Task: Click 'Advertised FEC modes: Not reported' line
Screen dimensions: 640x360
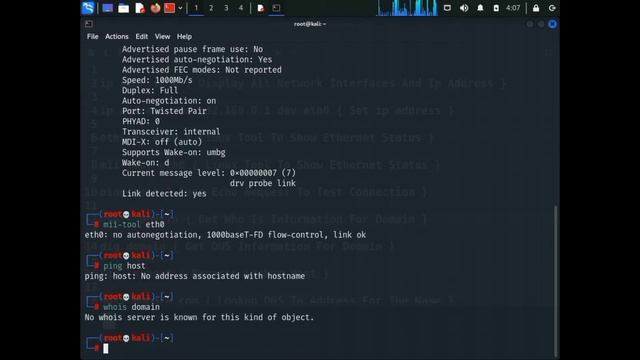Action: pos(202,70)
